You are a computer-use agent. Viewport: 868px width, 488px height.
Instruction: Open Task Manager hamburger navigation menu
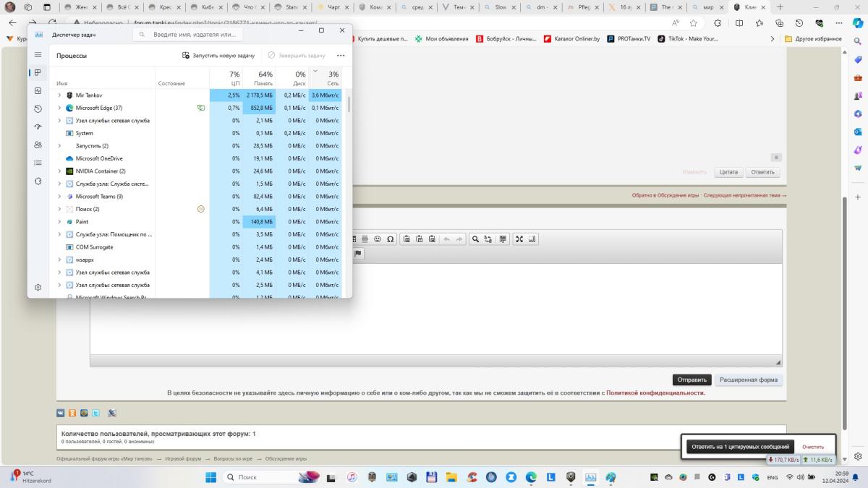click(38, 55)
